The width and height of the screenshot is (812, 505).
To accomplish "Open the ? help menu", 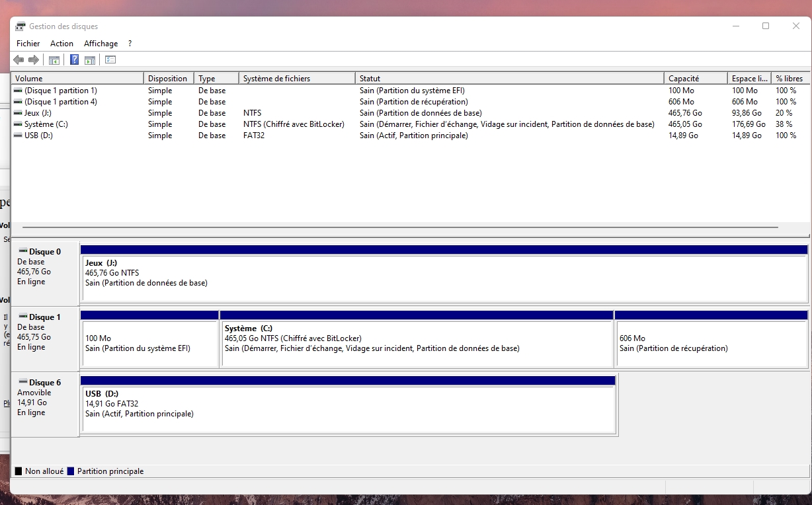I will [x=130, y=44].
